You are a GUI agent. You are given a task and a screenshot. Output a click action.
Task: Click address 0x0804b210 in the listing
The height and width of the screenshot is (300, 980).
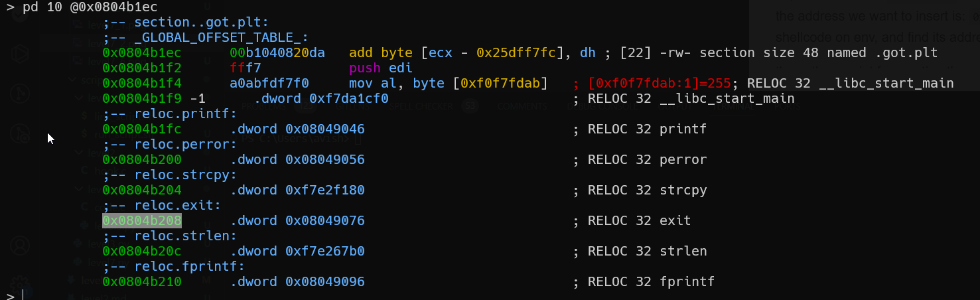pyautogui.click(x=142, y=281)
